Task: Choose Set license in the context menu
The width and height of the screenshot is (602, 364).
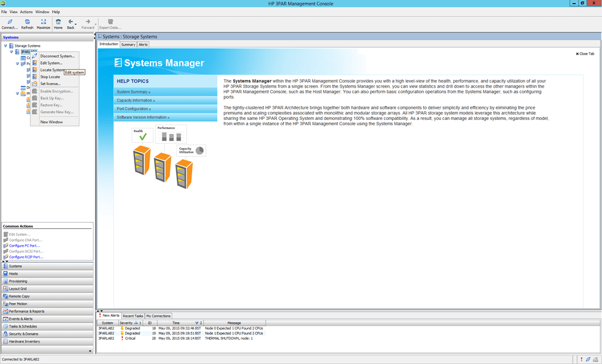Action: coord(55,84)
